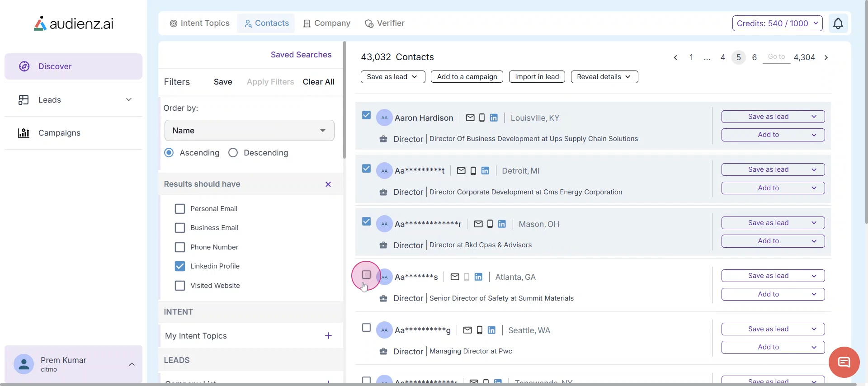Open Save as lead for Atlanta, GA contact

pyautogui.click(x=773, y=276)
